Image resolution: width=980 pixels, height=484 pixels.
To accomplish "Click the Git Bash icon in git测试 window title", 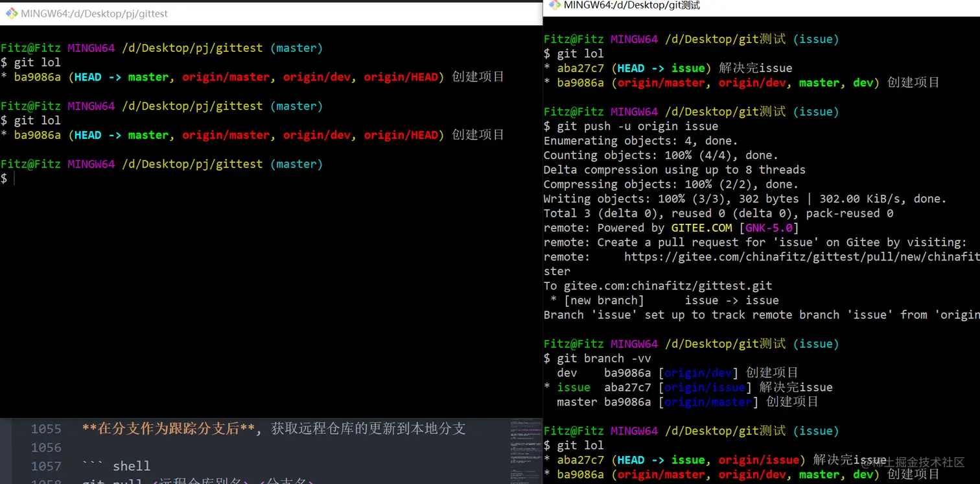I will (x=554, y=5).
